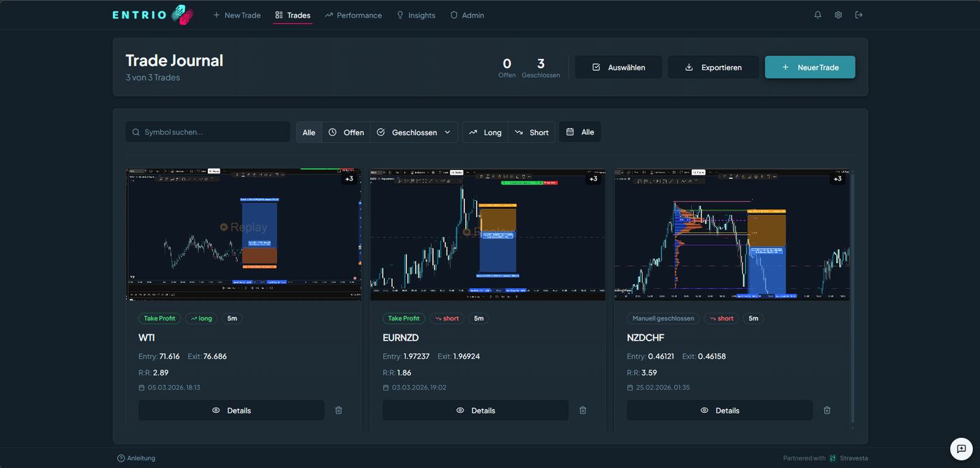This screenshot has height=468, width=980.
Task: Open the Performance tab
Action: point(353,15)
